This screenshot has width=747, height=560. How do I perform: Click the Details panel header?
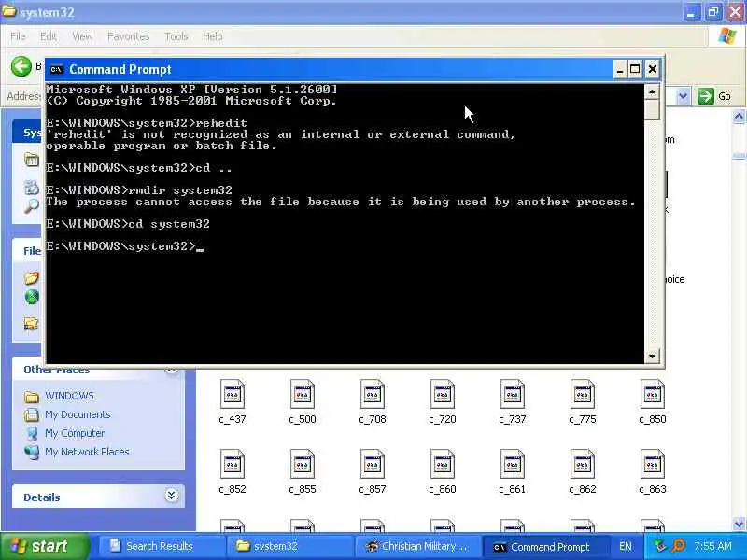98,497
